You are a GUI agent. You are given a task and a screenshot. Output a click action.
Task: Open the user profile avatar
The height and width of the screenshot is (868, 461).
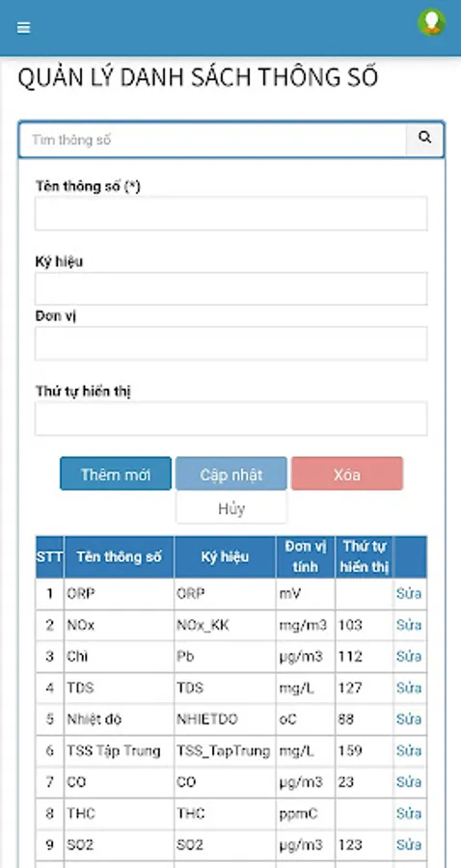[432, 23]
